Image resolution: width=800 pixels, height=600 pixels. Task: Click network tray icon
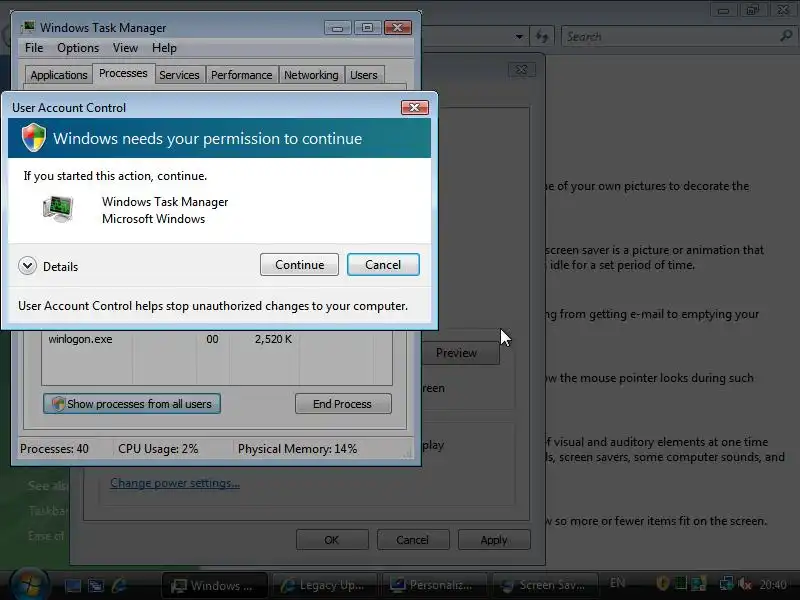[x=726, y=583]
